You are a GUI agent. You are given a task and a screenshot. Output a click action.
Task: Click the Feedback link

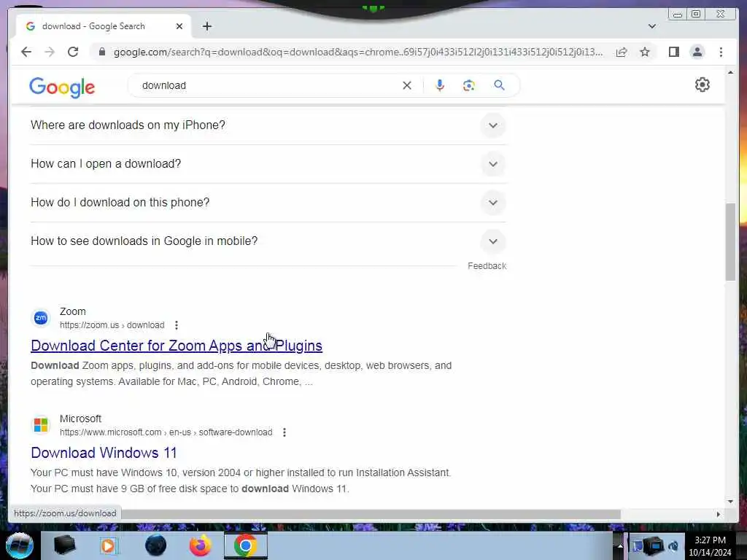pyautogui.click(x=487, y=265)
